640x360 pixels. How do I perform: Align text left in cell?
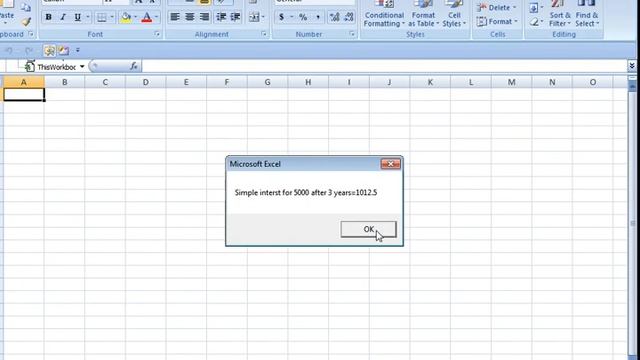pyautogui.click(x=175, y=17)
